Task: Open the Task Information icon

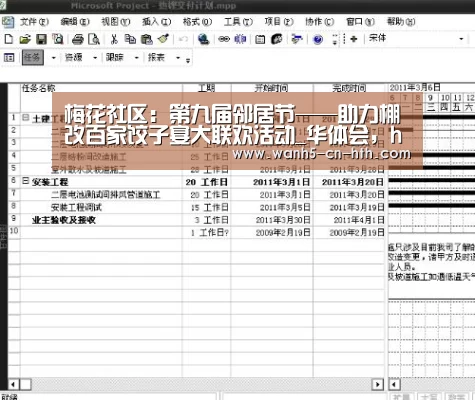Action: (x=260, y=39)
